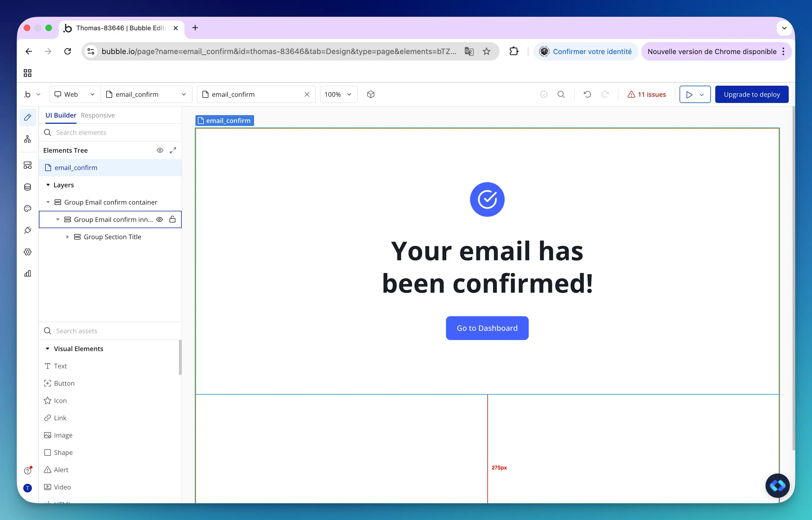This screenshot has height=520, width=812.
Task: Collapse Group Email confirm container
Action: tap(48, 202)
